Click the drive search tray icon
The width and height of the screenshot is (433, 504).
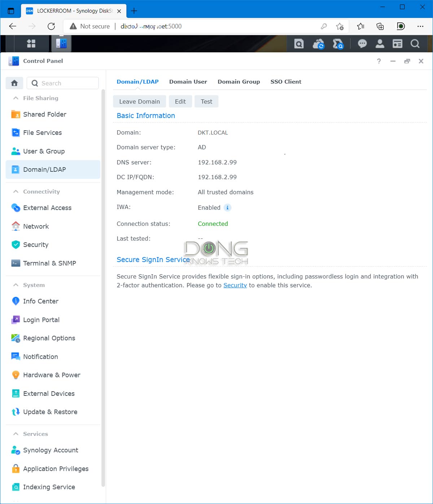coord(338,44)
